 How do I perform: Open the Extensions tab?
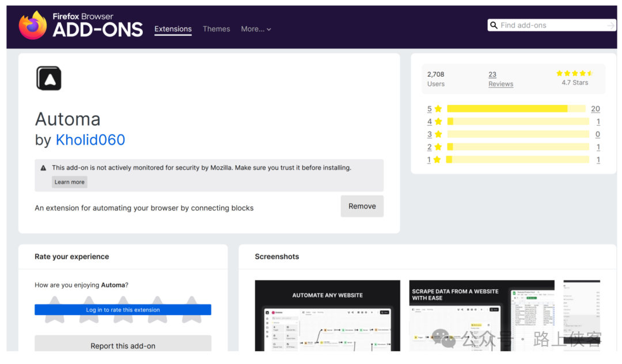pos(173,29)
